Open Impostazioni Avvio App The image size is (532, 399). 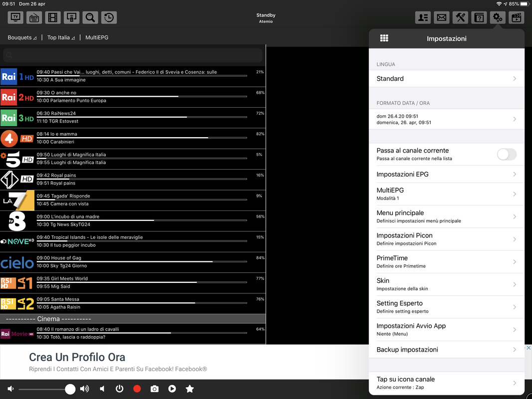tap(447, 330)
